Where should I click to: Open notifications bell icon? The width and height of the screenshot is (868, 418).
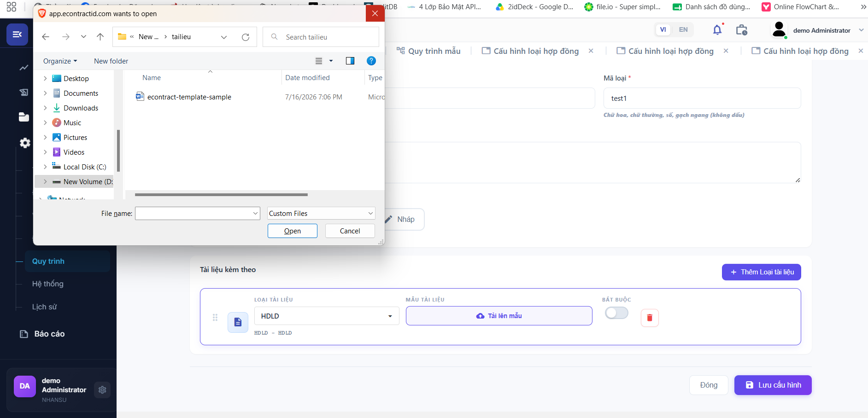tap(717, 30)
